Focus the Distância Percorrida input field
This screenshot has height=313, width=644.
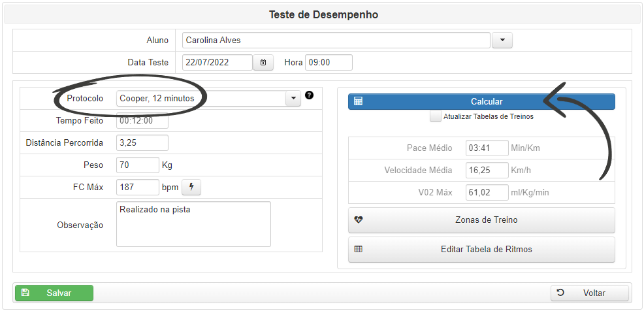[142, 143]
